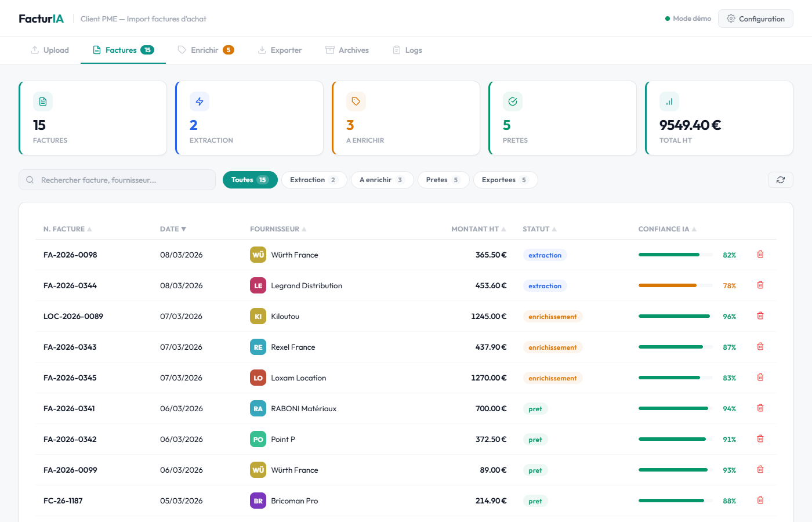Open the Configuration settings
Screen dimensions: 812x522
pyautogui.click(x=755, y=19)
